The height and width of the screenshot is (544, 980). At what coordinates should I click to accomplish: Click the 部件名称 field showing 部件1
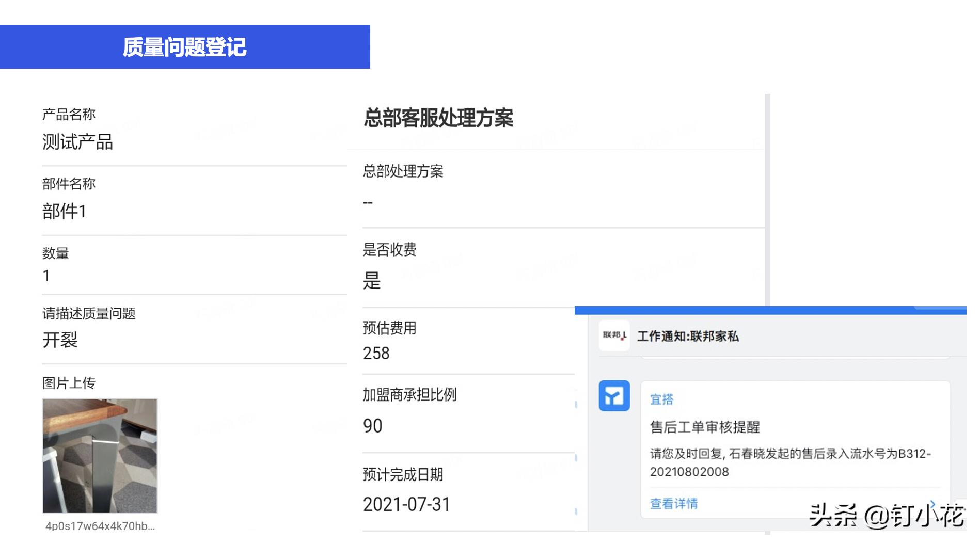[64, 211]
